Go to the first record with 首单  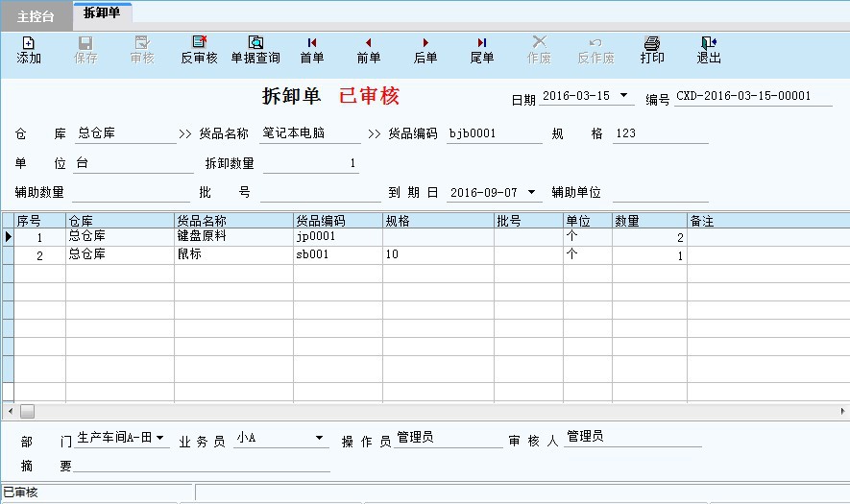pos(312,50)
